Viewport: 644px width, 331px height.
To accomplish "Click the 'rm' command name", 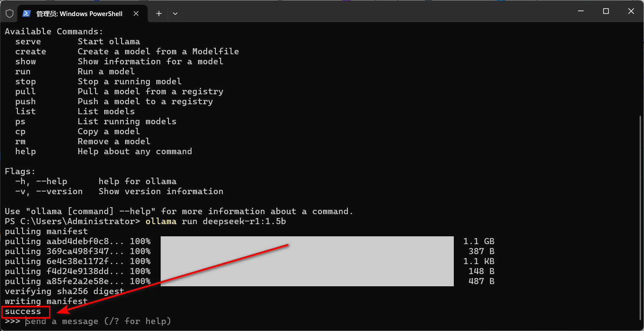I will coord(20,142).
